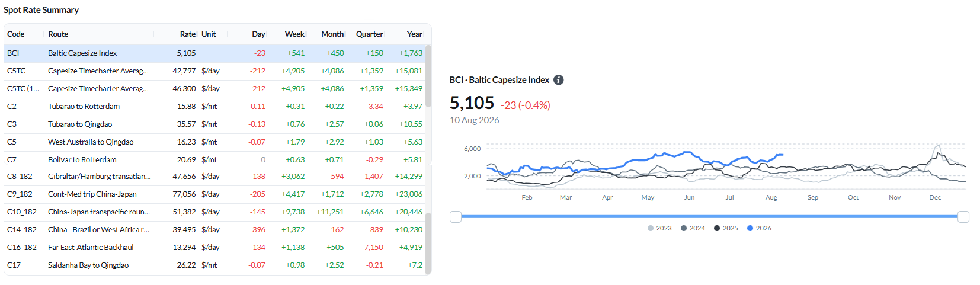Select the C5TC row with rate 46,300
The width and height of the screenshot is (980, 285).
click(214, 89)
